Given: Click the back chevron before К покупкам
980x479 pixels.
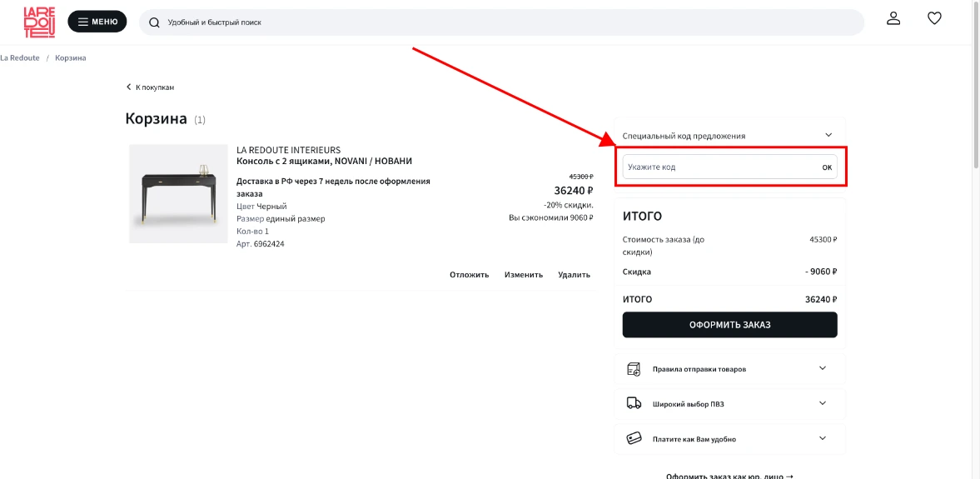Looking at the screenshot, I should (x=129, y=87).
